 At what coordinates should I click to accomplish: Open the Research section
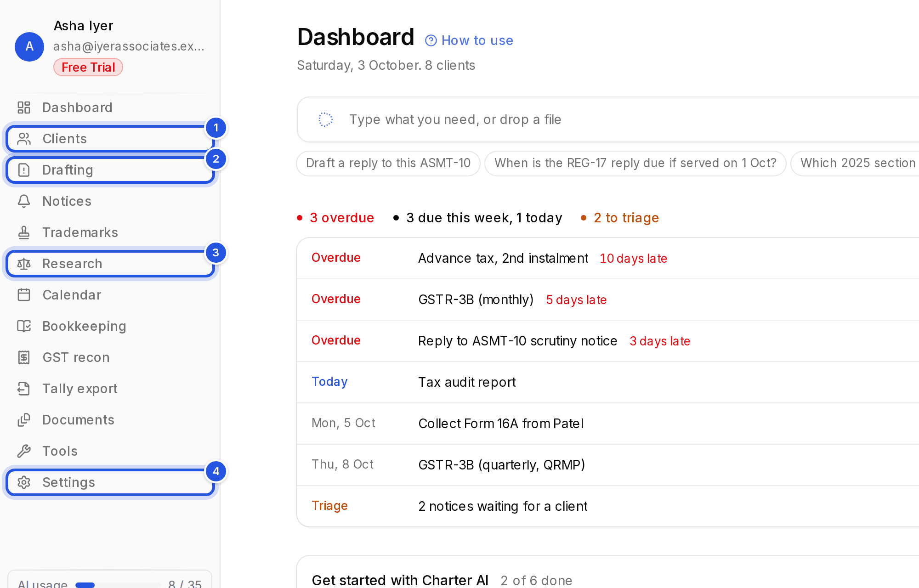click(x=110, y=264)
